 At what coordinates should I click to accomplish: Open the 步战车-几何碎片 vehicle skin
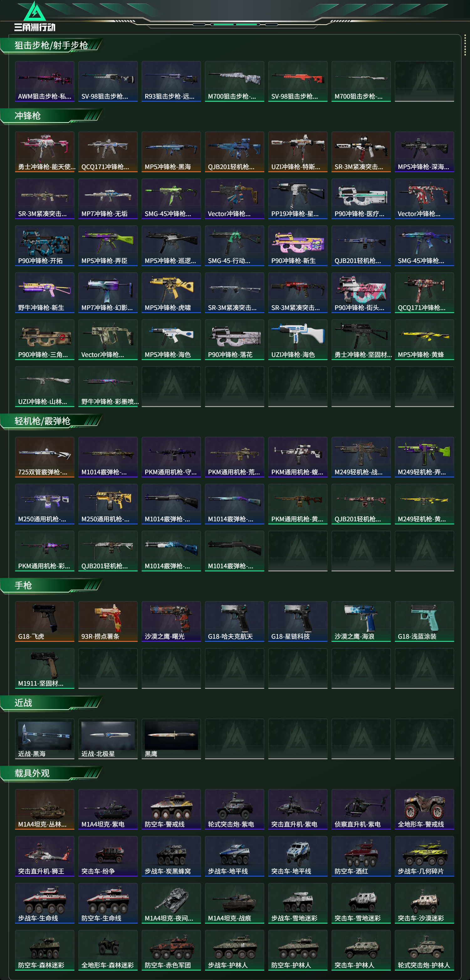tap(424, 856)
